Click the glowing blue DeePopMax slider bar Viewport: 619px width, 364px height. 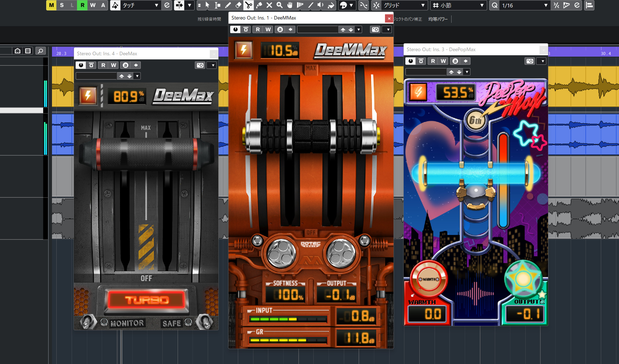point(475,173)
